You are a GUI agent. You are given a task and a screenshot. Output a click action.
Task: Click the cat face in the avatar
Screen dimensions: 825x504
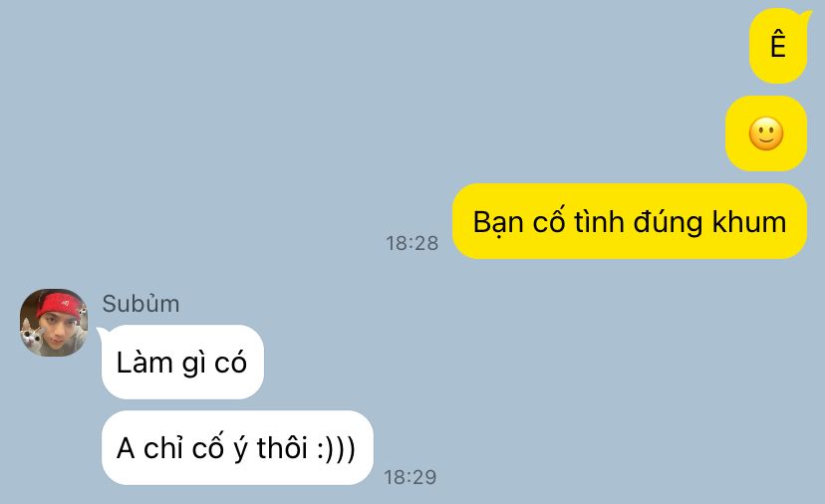click(x=32, y=337)
